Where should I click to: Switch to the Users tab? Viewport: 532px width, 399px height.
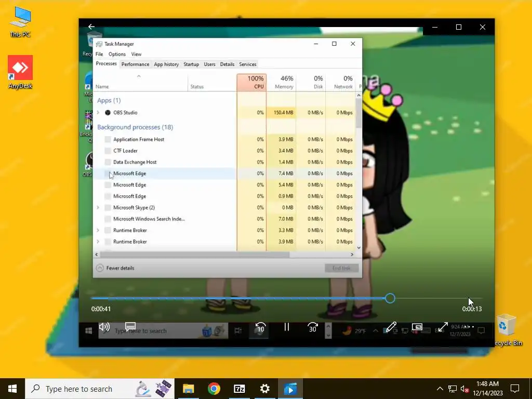point(209,64)
